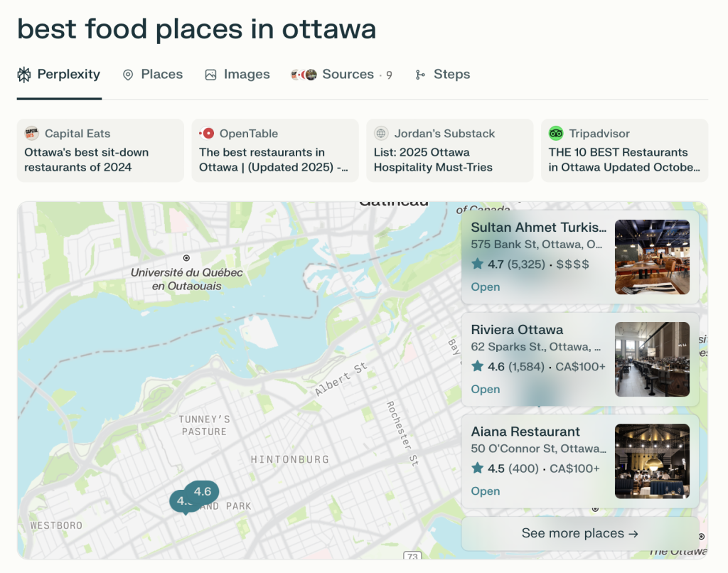Click Riviera Ottawa interior thumbnail
The width and height of the screenshot is (728, 573).
[652, 359]
